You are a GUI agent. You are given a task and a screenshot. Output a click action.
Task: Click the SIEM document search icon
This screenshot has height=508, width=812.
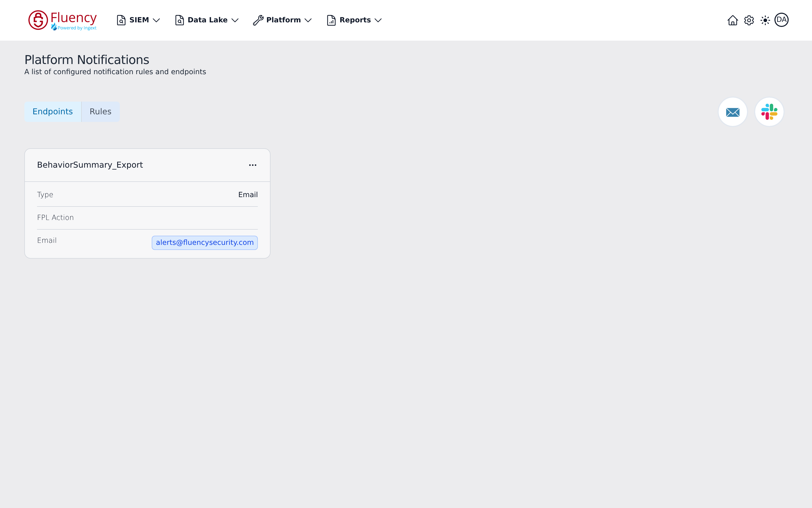click(121, 20)
